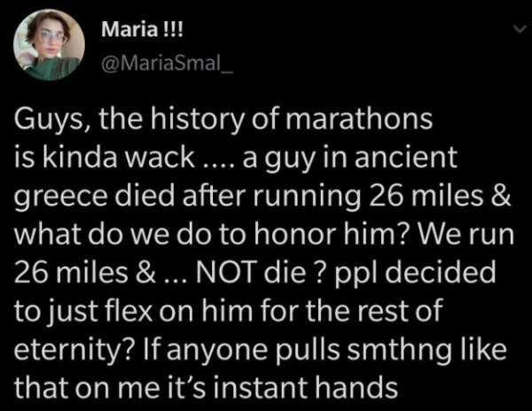
Task: Click the word 'greece' in tweet body
Action: pos(60,198)
